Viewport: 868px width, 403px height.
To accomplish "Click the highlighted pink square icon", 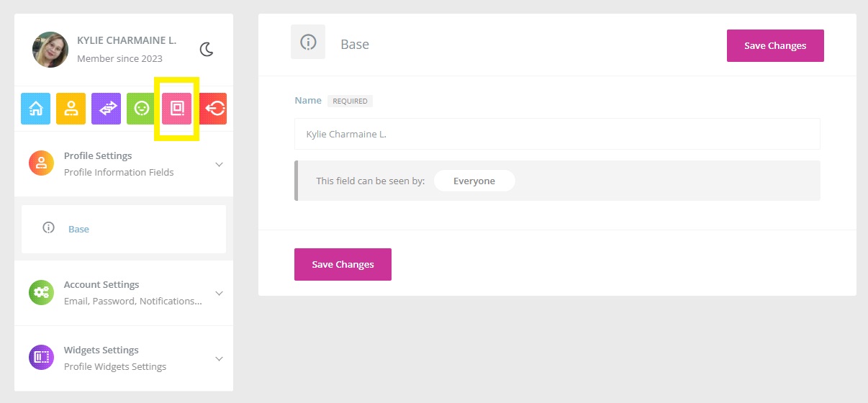I will click(176, 109).
